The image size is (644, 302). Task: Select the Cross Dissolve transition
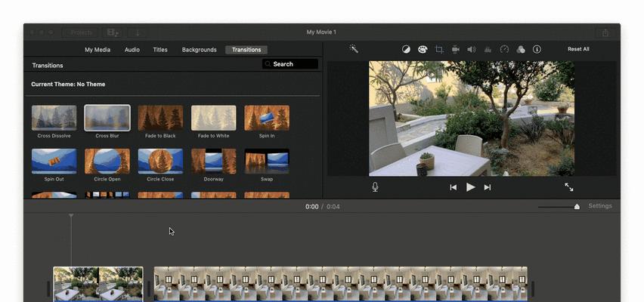pyautogui.click(x=54, y=118)
